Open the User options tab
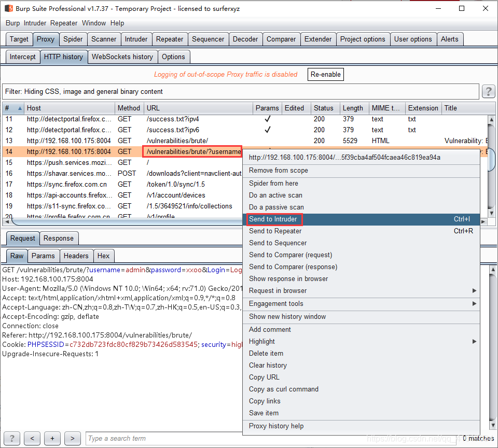 click(413, 39)
